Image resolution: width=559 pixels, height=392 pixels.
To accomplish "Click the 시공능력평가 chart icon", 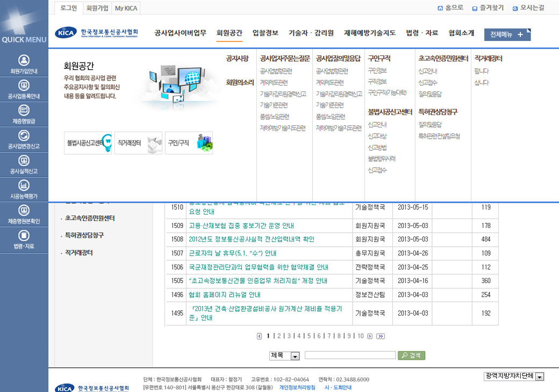I will pos(24,186).
